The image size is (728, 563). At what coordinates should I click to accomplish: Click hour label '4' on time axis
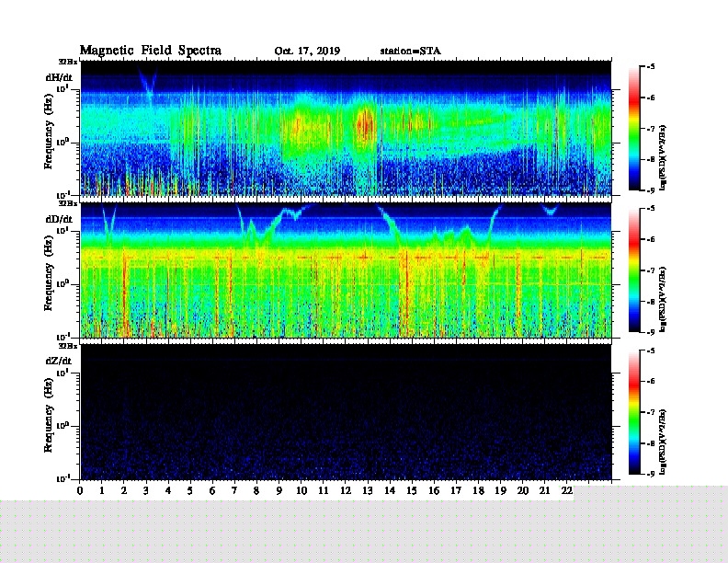click(x=168, y=490)
